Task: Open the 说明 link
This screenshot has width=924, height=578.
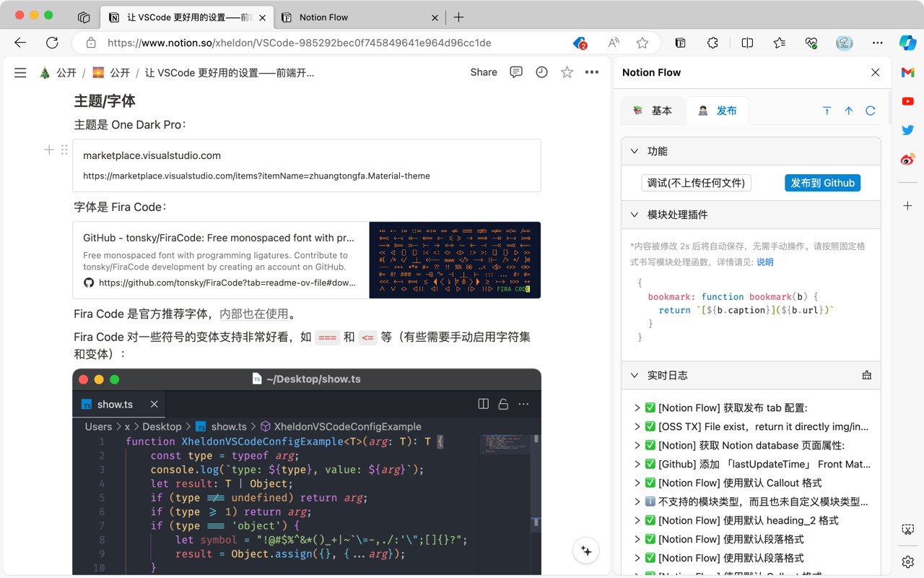Action: (764, 262)
